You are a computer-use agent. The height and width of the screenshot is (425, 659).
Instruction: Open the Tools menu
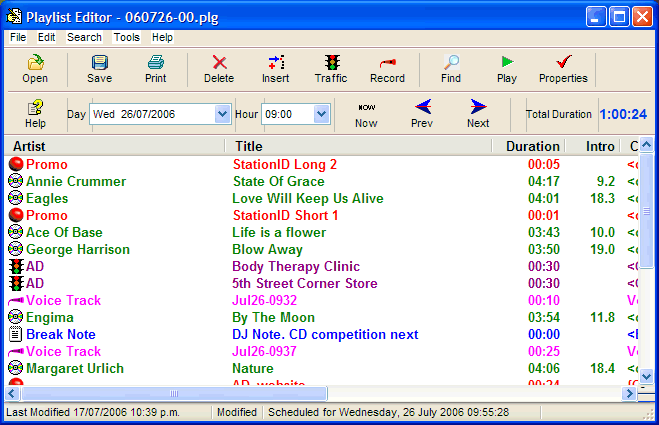127,37
